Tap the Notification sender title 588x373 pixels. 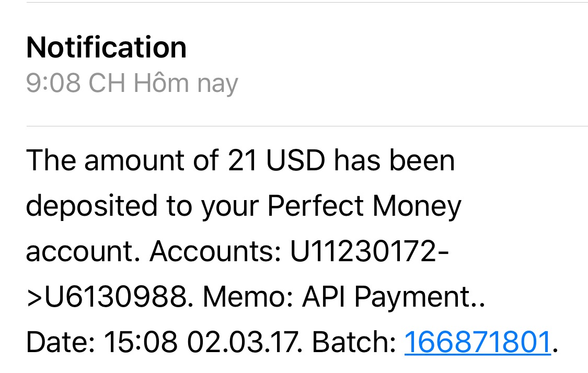click(106, 48)
